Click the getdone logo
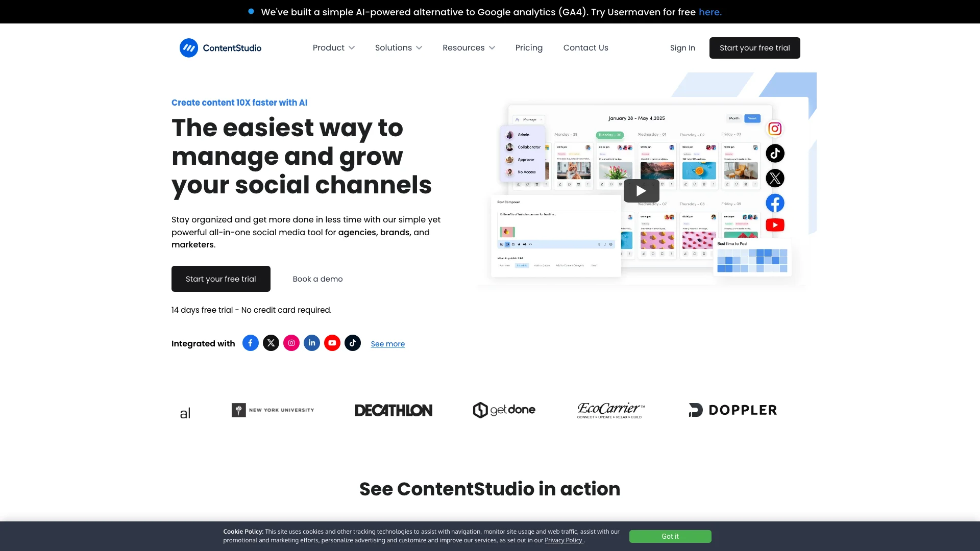The image size is (980, 551). click(504, 410)
